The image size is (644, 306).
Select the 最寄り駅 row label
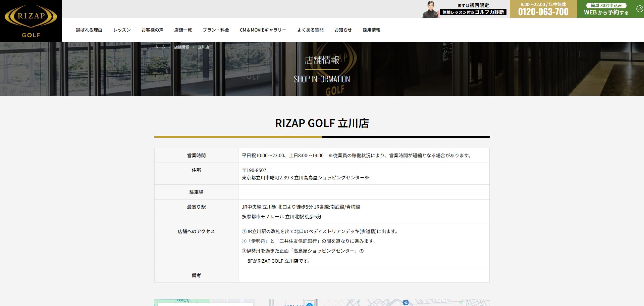pyautogui.click(x=196, y=207)
